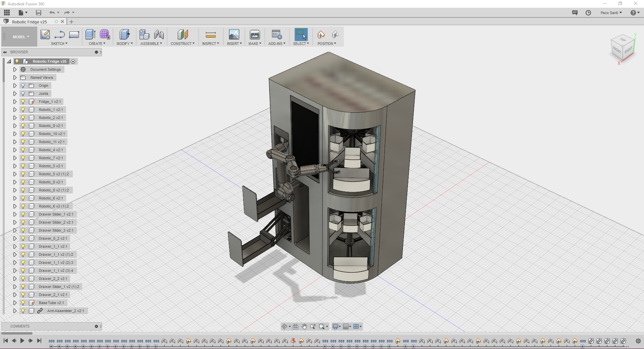The height and width of the screenshot is (349, 644).
Task: Expand the Robotic_5 v2 (1):2 node
Action: 15,174
